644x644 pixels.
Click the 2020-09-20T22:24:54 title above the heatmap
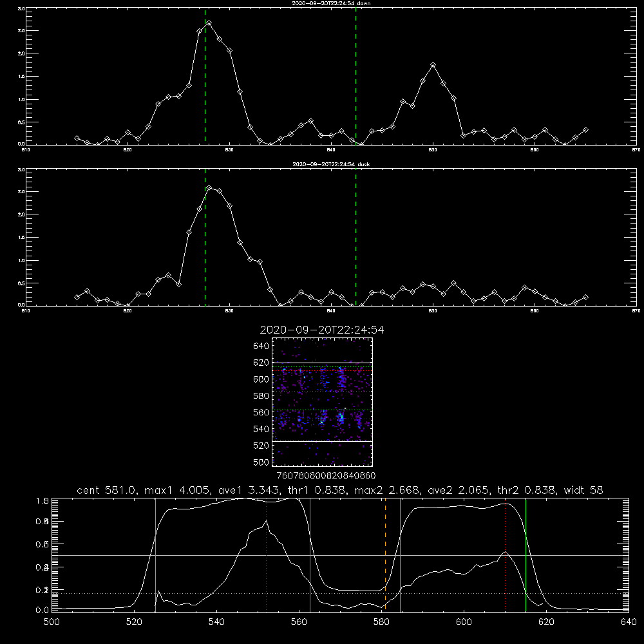(x=322, y=330)
